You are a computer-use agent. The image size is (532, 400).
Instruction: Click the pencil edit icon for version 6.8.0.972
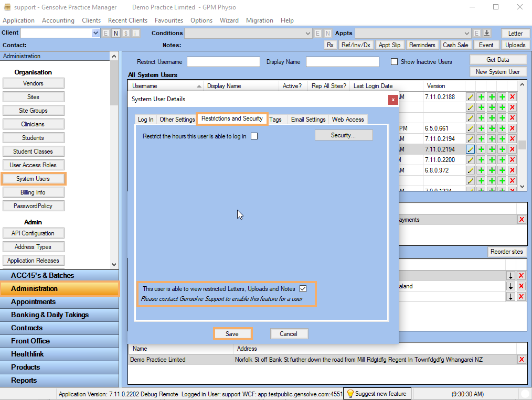(x=470, y=170)
